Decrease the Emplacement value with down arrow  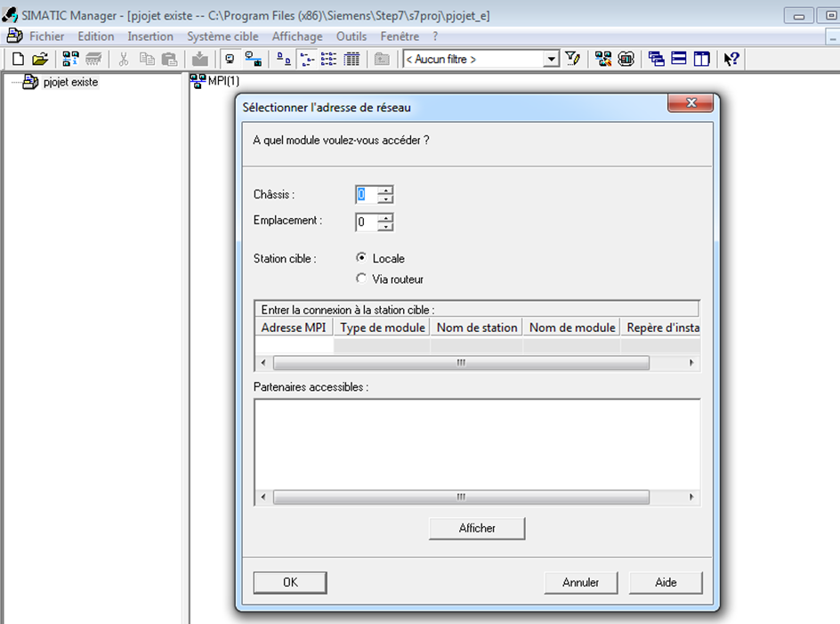click(385, 226)
